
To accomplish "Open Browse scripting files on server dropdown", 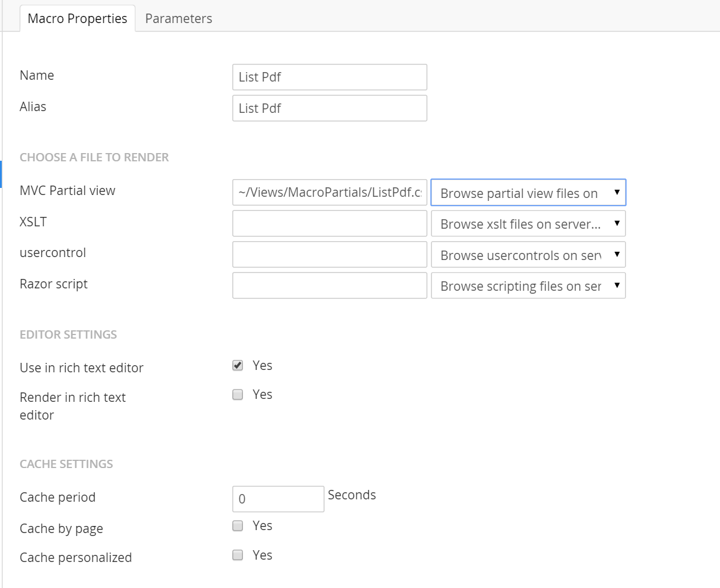I will point(528,285).
